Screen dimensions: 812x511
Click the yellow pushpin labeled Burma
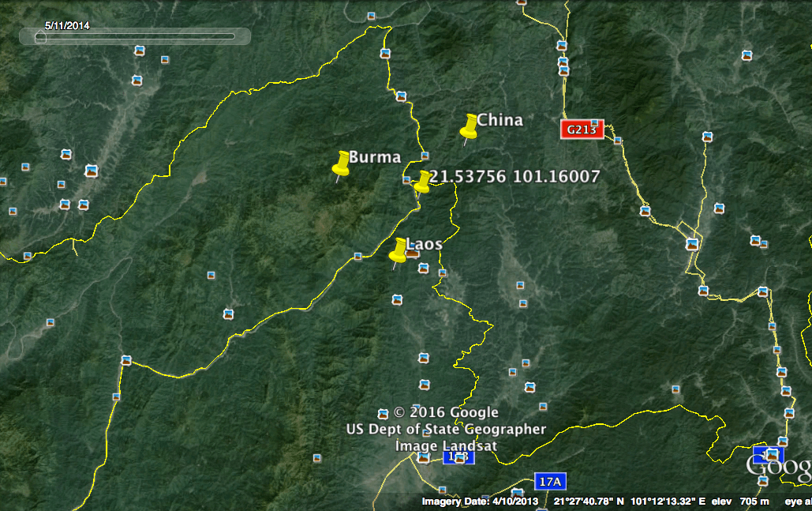[341, 165]
